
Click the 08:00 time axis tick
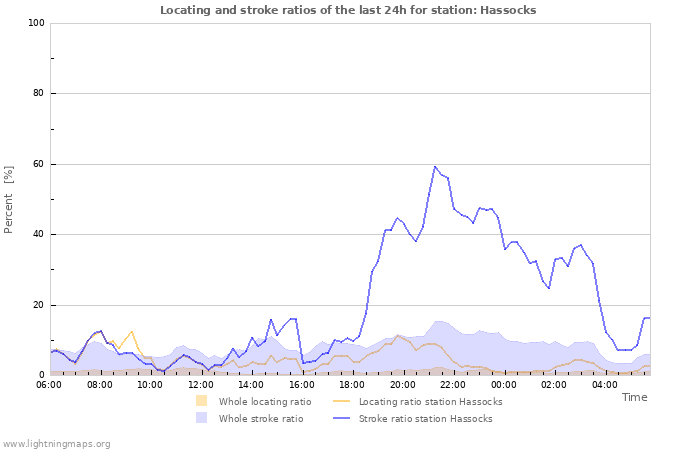(x=100, y=384)
